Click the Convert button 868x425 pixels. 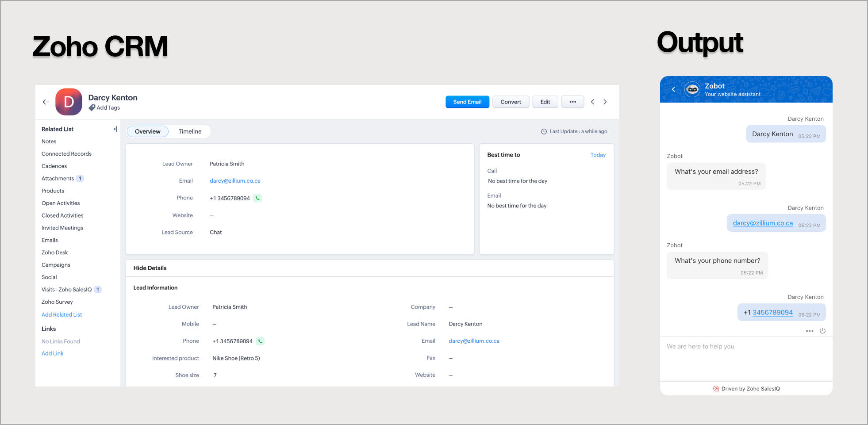click(511, 102)
